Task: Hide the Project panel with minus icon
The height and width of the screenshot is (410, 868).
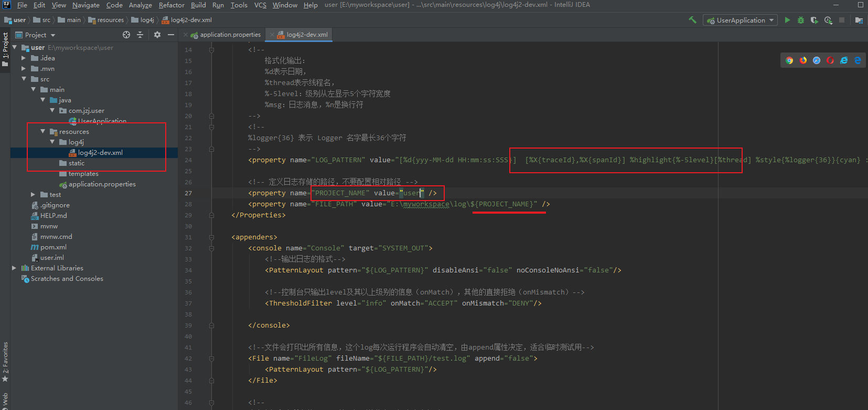Action: click(x=171, y=35)
